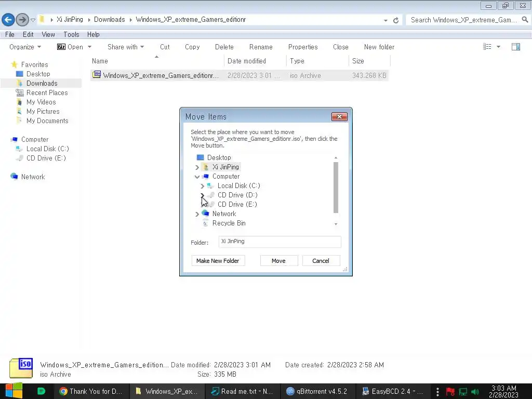
Task: Open the view options dropdown arrow
Action: 498,47
